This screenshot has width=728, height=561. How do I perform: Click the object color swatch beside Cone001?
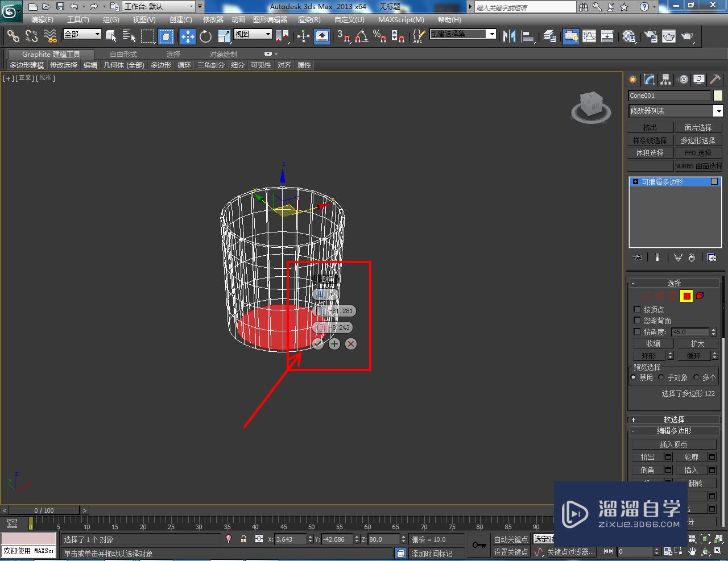coord(718,95)
